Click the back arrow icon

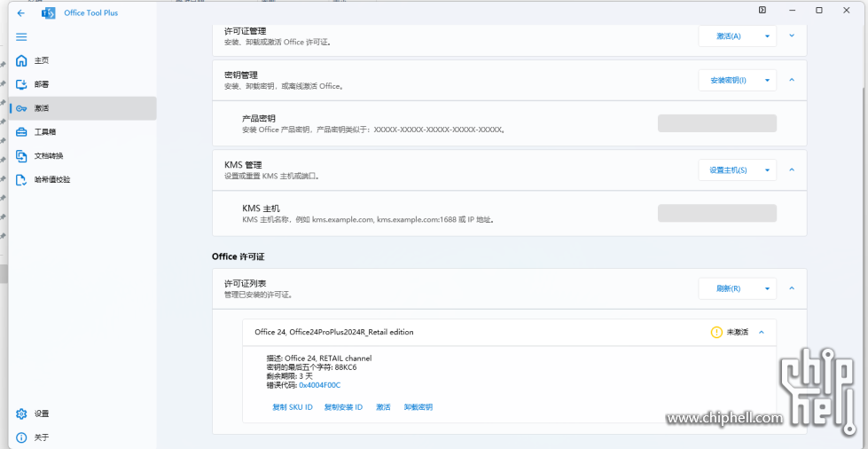click(x=21, y=12)
